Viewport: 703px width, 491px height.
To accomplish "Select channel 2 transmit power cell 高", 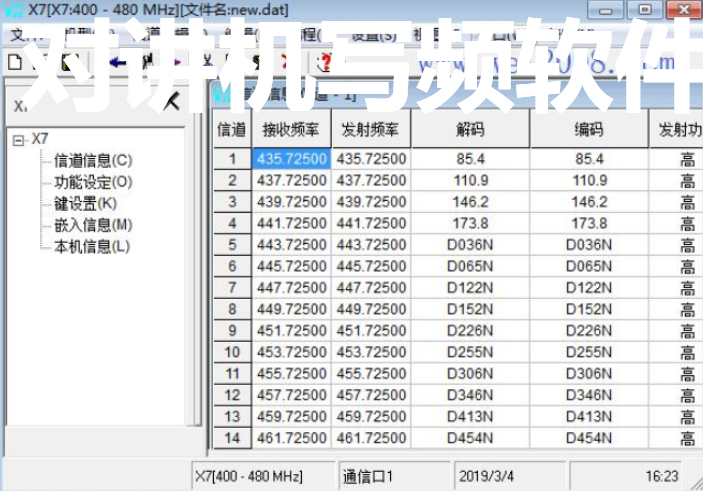I will [676, 180].
